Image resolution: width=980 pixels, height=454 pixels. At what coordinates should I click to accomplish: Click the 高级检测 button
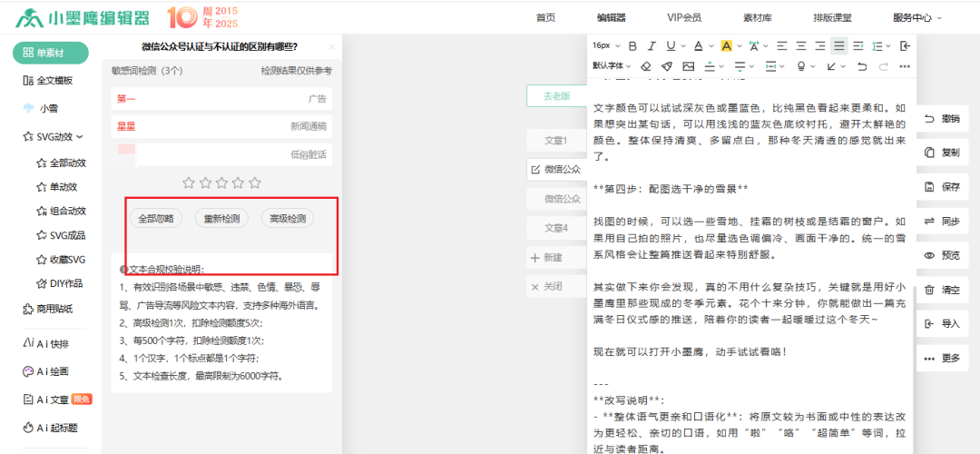pyautogui.click(x=288, y=218)
